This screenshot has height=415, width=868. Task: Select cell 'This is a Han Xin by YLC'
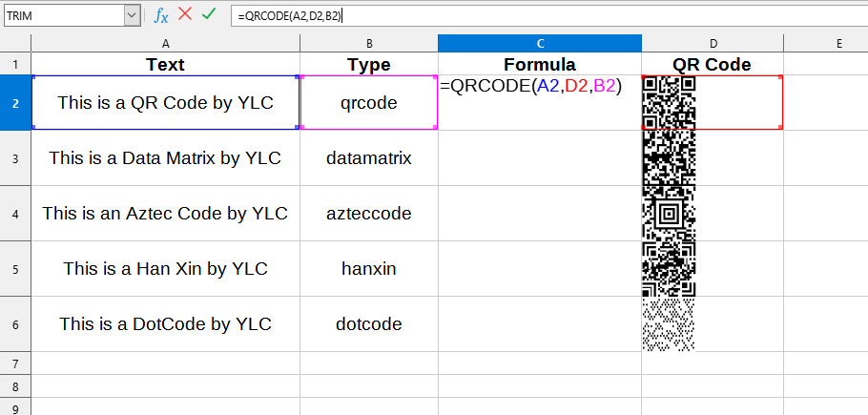click(165, 269)
